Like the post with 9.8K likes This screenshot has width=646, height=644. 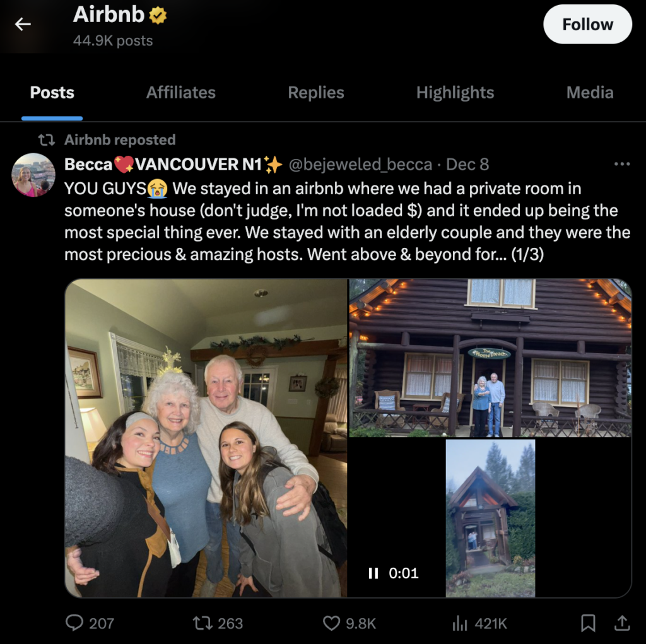click(331, 623)
